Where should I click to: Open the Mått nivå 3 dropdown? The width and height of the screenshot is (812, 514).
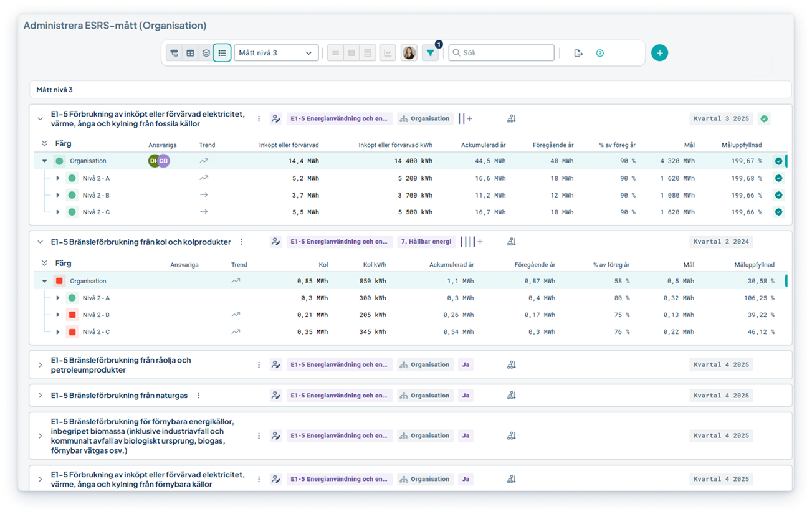point(276,53)
